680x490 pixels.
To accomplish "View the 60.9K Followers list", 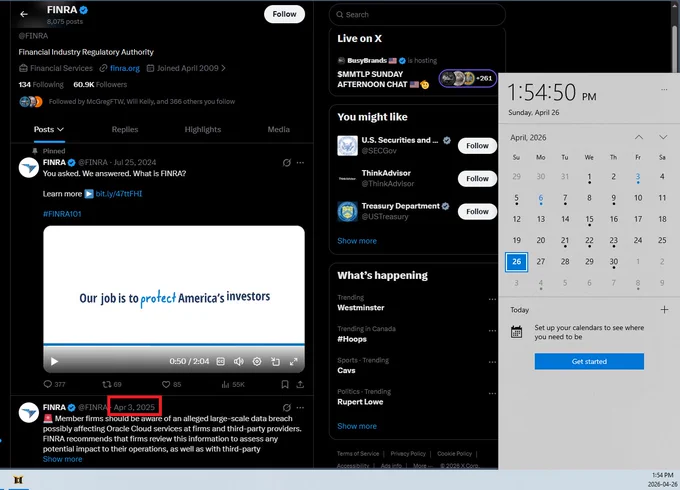I will tap(100, 85).
